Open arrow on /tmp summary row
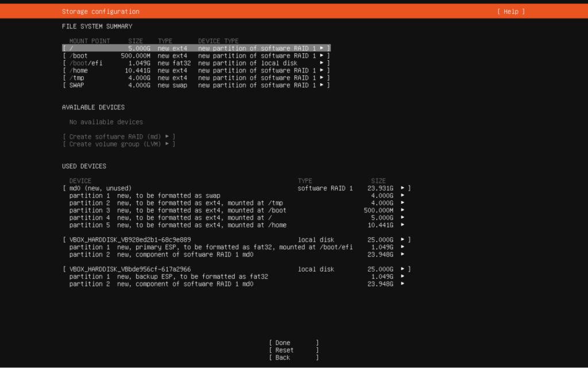Screen dimensions: 588x368 point(322,78)
